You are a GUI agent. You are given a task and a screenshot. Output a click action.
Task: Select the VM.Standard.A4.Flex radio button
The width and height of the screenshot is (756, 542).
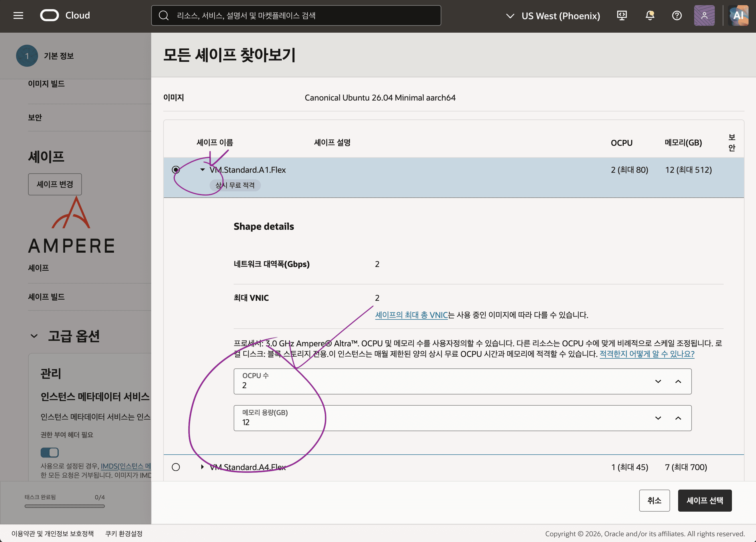coord(176,467)
